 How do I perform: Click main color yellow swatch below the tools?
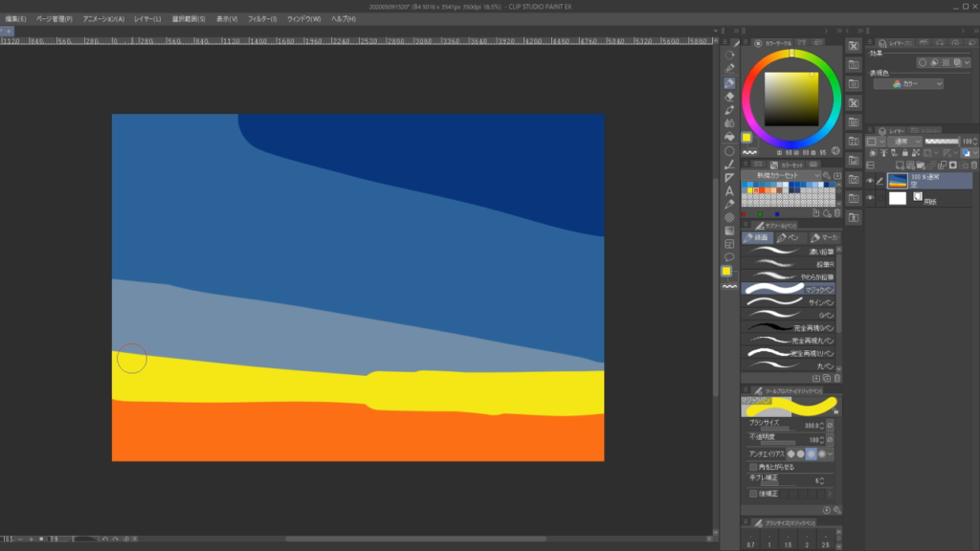[x=726, y=271]
